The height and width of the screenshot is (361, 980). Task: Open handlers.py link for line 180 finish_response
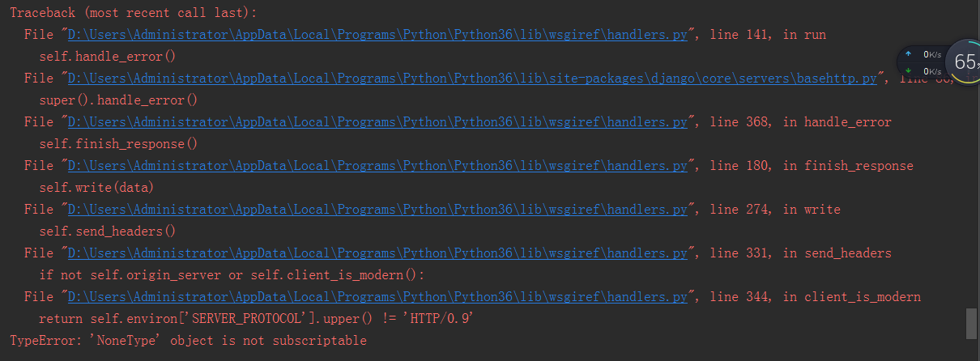point(377,166)
